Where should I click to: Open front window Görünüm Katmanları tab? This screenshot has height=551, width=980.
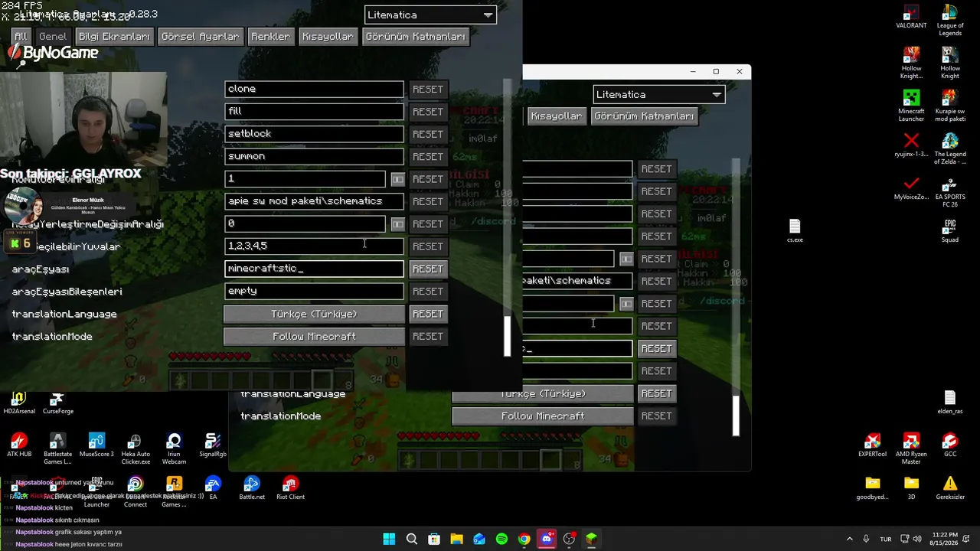pyautogui.click(x=415, y=37)
